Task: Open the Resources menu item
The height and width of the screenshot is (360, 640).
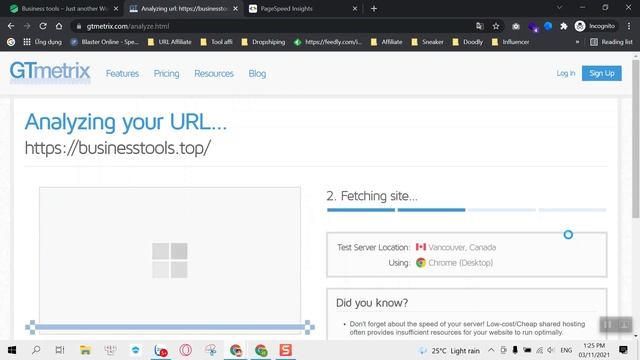Action: point(214,73)
